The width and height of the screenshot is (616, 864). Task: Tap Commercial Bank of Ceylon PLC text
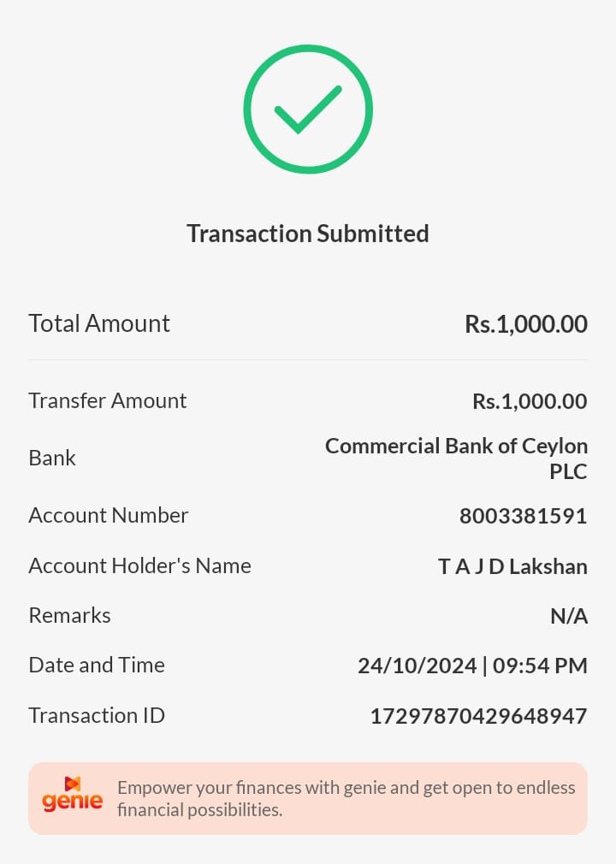tap(456, 459)
